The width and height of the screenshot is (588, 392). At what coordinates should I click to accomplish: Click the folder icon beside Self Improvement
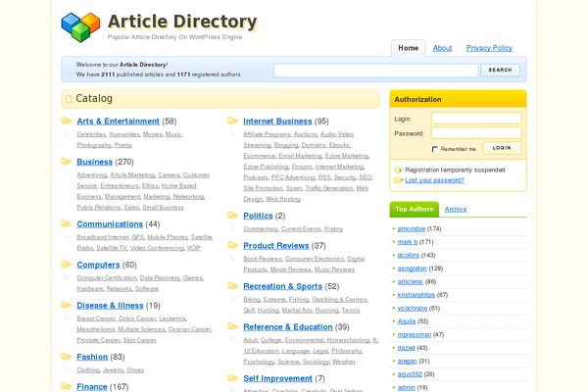point(232,377)
